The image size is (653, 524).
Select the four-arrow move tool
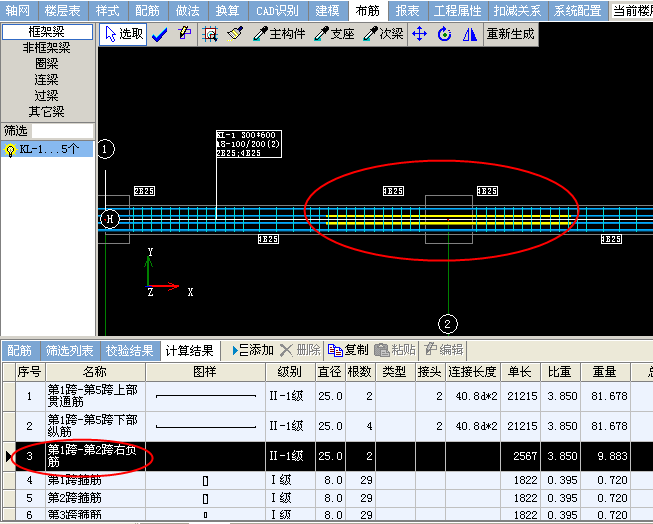[x=419, y=34]
